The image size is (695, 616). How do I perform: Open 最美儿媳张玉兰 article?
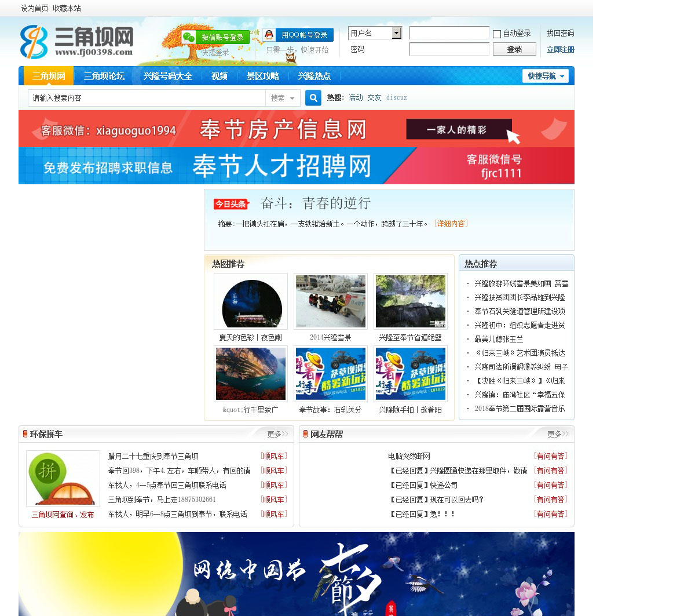point(499,339)
